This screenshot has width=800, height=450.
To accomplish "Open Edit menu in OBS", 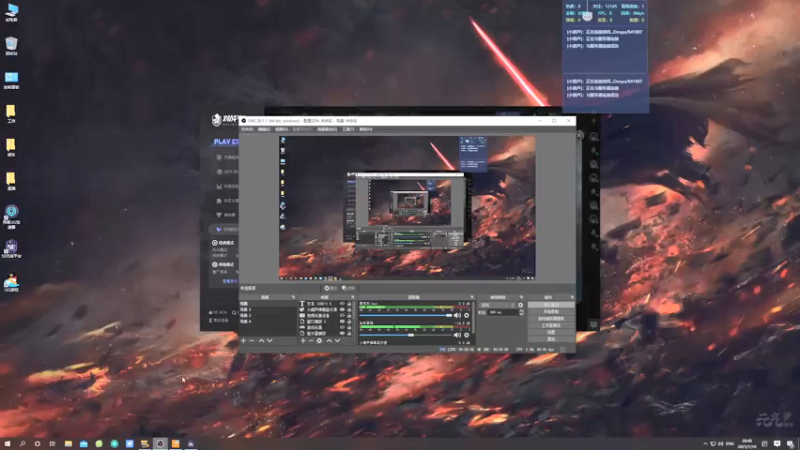I will [x=264, y=130].
